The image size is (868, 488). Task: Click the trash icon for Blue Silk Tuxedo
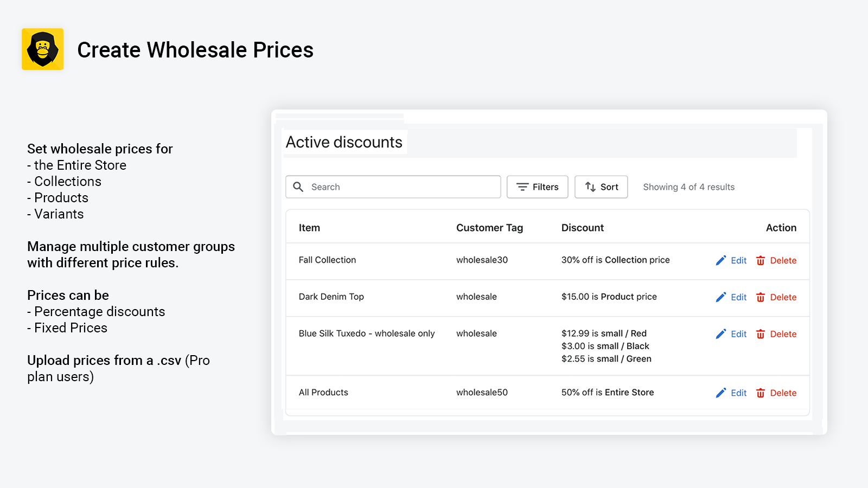[x=761, y=334]
